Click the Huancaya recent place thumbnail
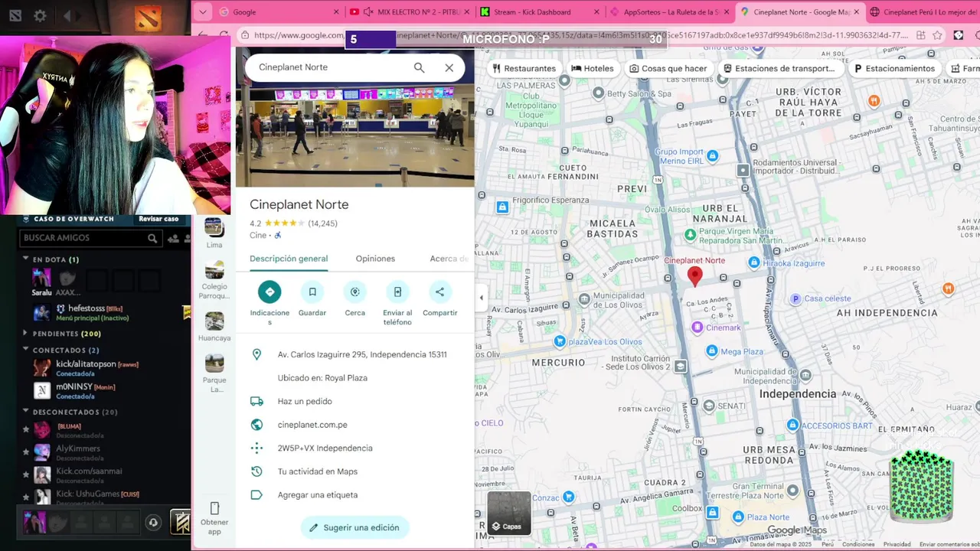 [214, 321]
